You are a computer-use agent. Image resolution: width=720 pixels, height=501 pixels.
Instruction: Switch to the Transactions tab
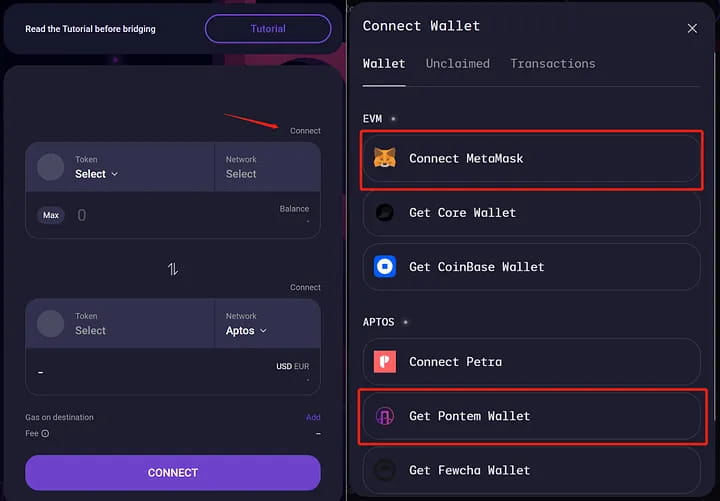pyautogui.click(x=552, y=64)
